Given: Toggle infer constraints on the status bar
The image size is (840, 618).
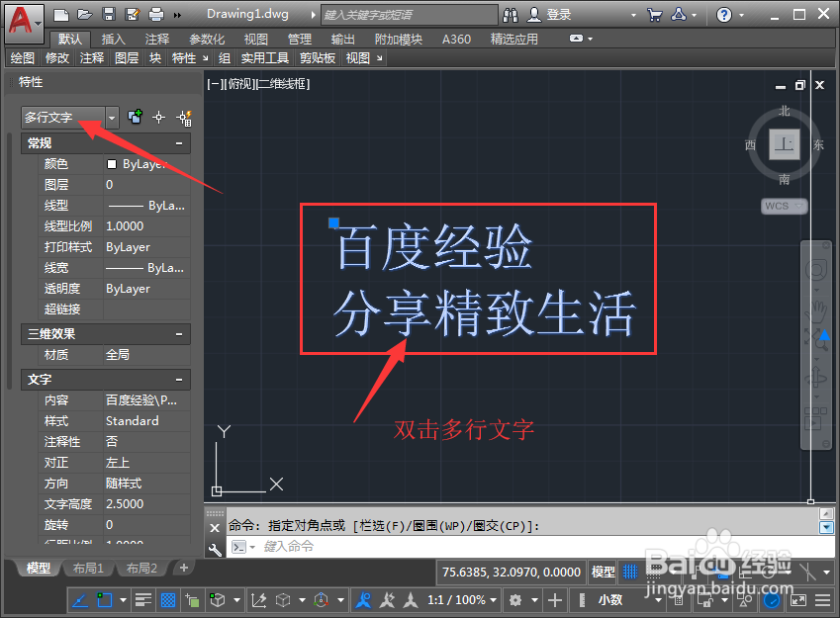Looking at the screenshot, I should (81, 600).
